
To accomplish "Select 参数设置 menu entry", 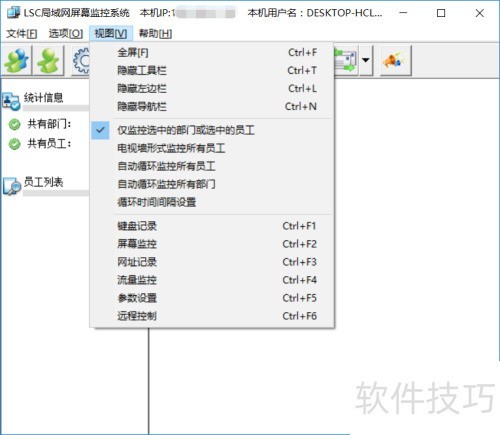I will point(212,298).
